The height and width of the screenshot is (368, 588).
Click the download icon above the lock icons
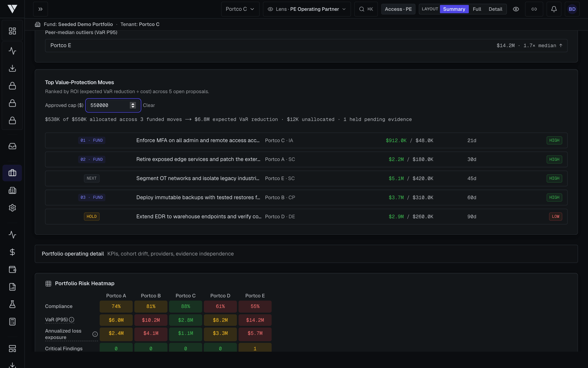[12, 68]
